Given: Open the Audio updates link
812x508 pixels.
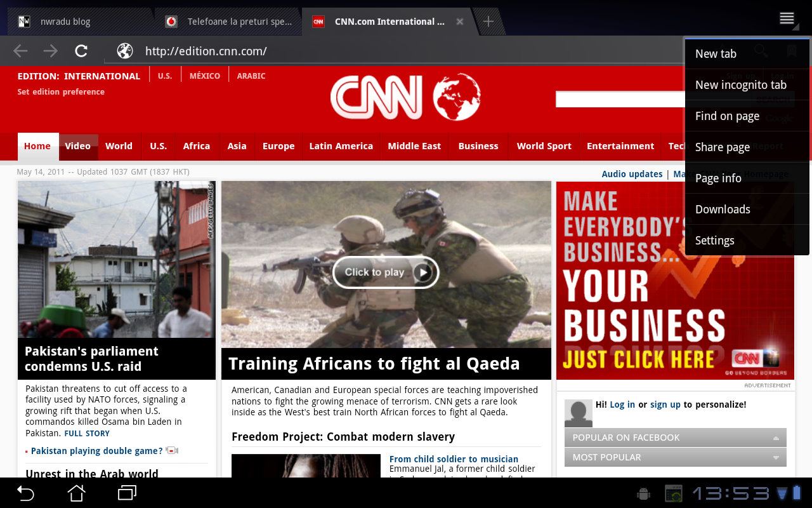Looking at the screenshot, I should [632, 174].
